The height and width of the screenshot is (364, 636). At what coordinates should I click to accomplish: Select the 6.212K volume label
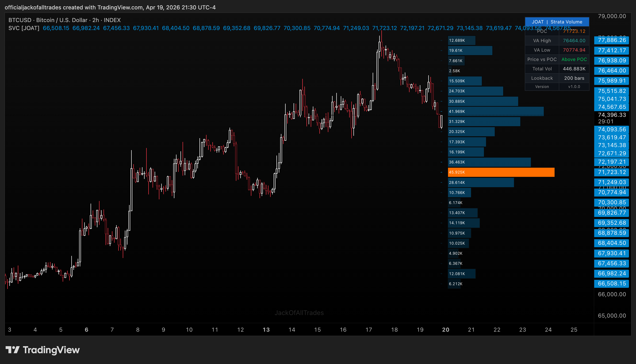[x=456, y=284]
